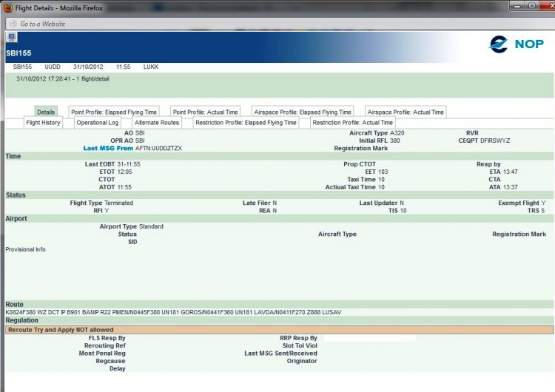Click the UUDD departure airport text

(53, 67)
